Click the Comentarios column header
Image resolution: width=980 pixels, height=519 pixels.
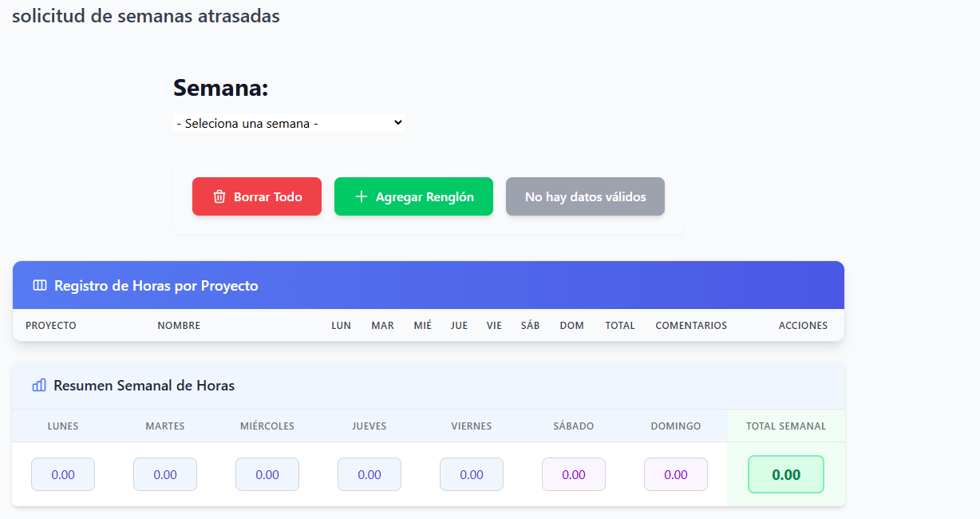point(691,326)
